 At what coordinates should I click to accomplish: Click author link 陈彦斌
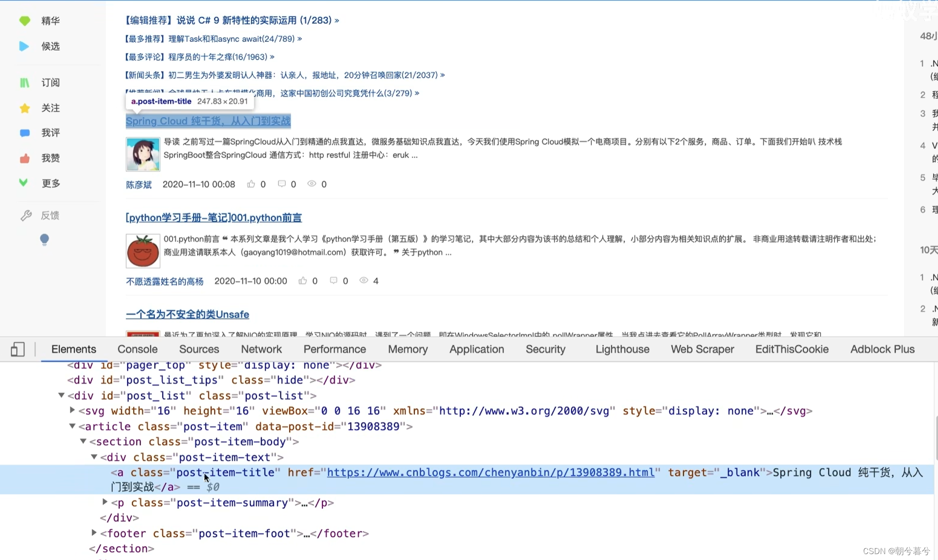[139, 184]
